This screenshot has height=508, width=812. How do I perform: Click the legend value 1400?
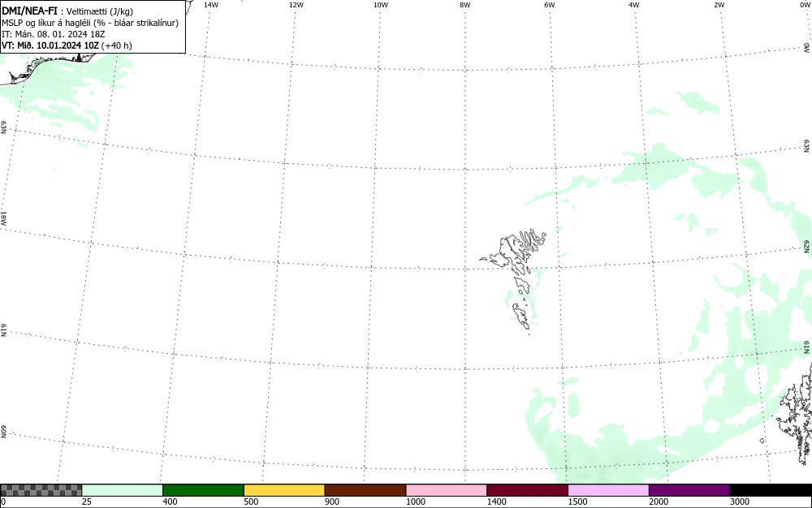[x=497, y=502]
